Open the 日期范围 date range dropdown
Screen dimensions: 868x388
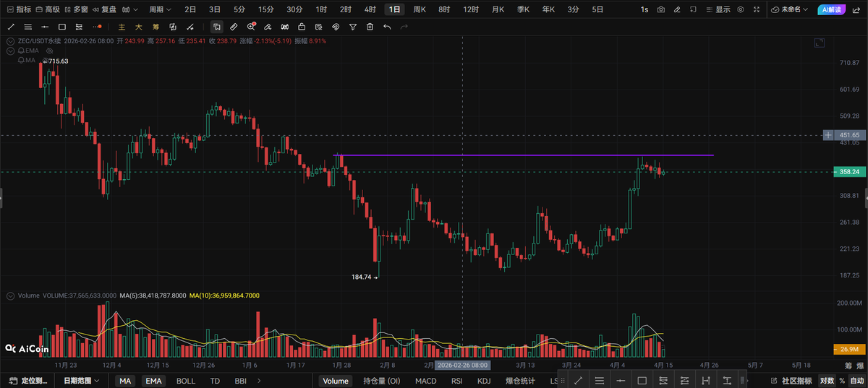pos(83,381)
